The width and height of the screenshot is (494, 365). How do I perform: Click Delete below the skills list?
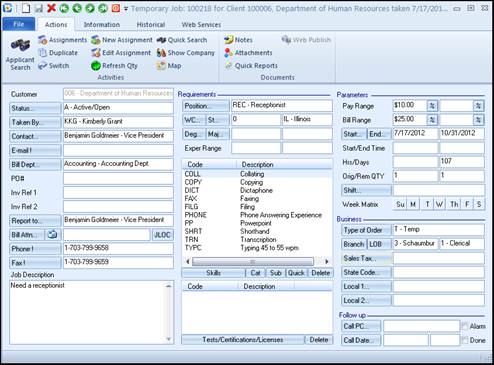click(x=320, y=273)
